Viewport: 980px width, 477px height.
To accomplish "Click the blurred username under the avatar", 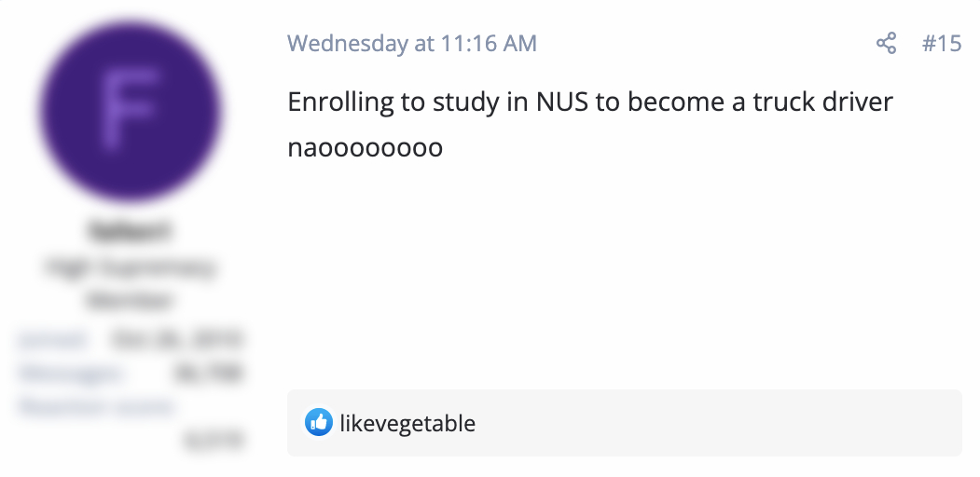I will click(131, 230).
